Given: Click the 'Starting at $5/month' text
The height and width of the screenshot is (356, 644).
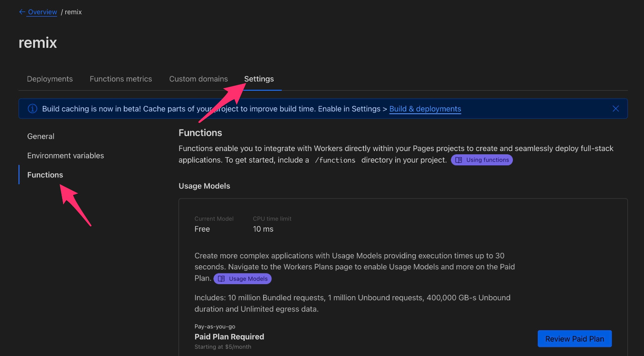Looking at the screenshot, I should [223, 347].
